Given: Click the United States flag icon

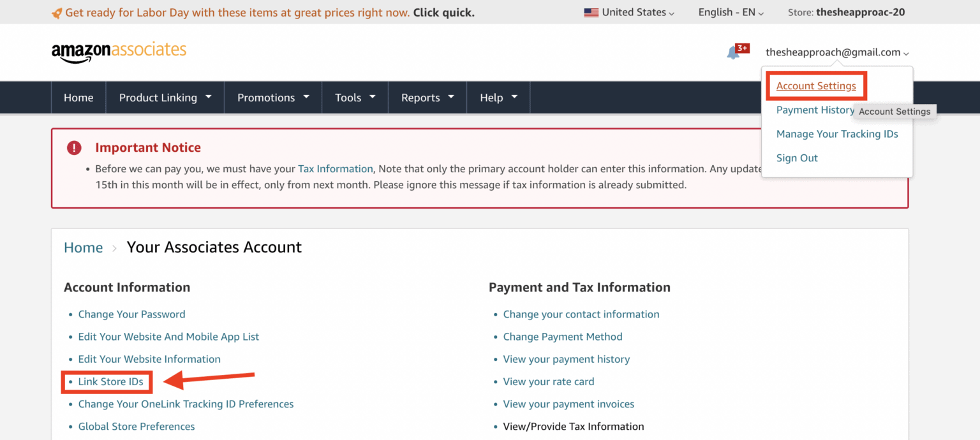Looking at the screenshot, I should tap(591, 11).
